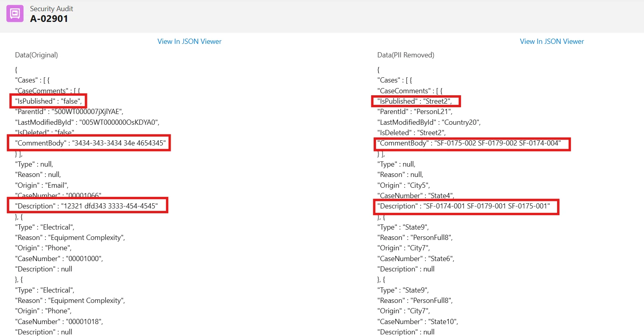
Task: Click the Origin "Email" line
Action: [x=42, y=185]
